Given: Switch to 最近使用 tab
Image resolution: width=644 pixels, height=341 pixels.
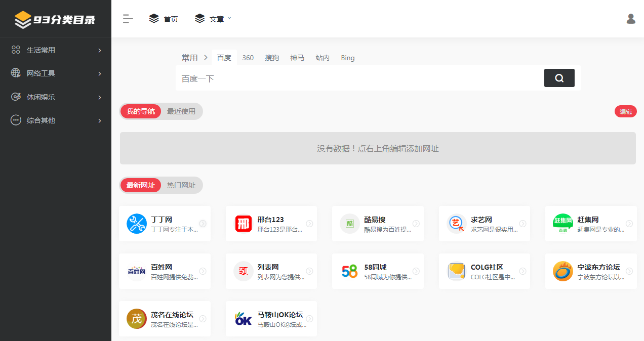Looking at the screenshot, I should pyautogui.click(x=181, y=111).
